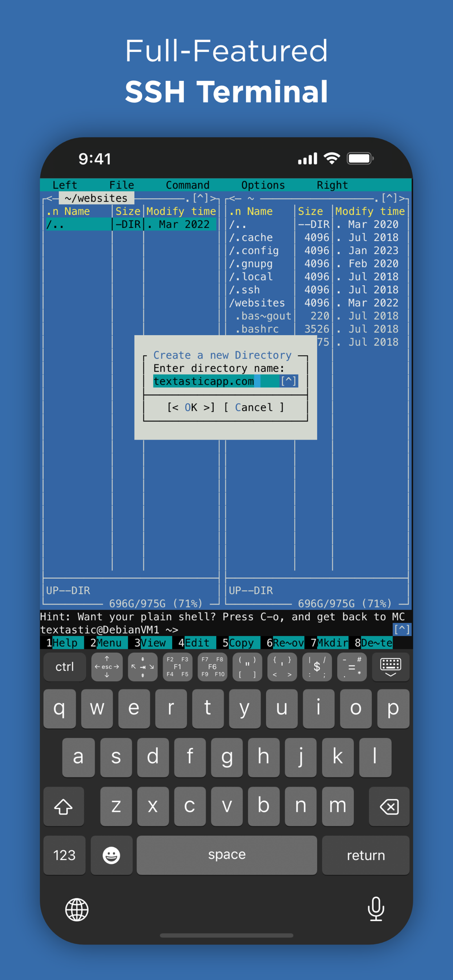Tap the F1 to F5 function key cluster

[x=177, y=667]
